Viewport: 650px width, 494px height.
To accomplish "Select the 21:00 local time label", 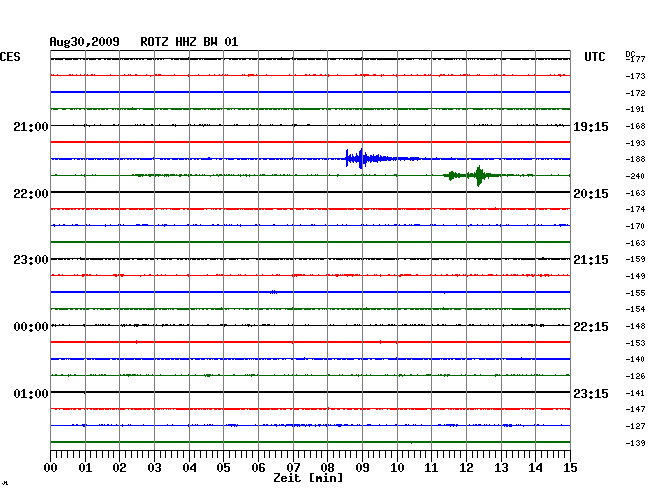I will [x=31, y=126].
